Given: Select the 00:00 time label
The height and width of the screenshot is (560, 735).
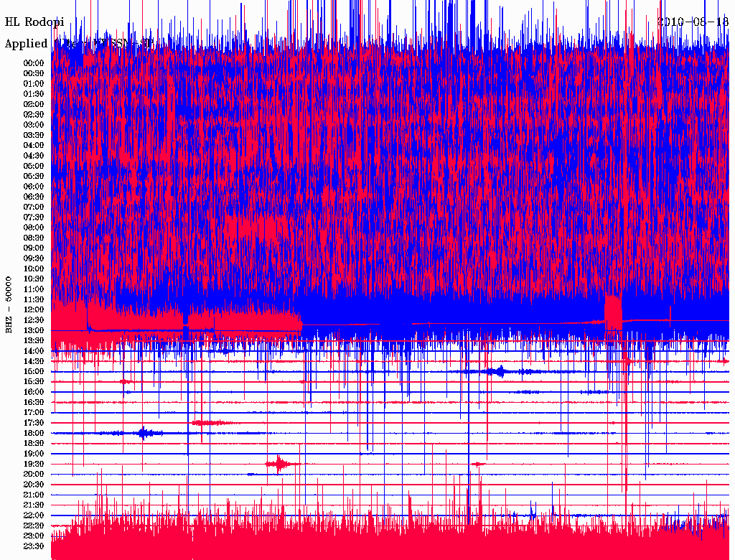Looking at the screenshot, I should click(33, 63).
